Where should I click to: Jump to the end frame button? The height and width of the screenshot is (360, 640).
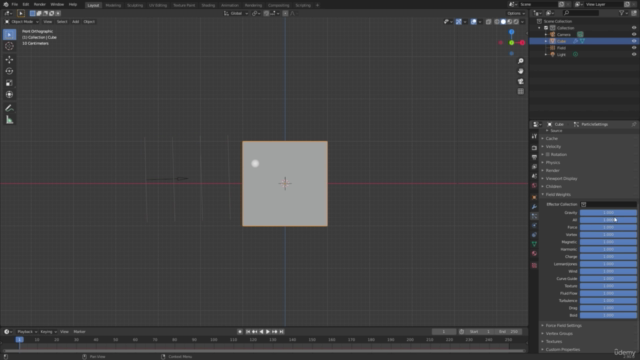click(x=281, y=332)
